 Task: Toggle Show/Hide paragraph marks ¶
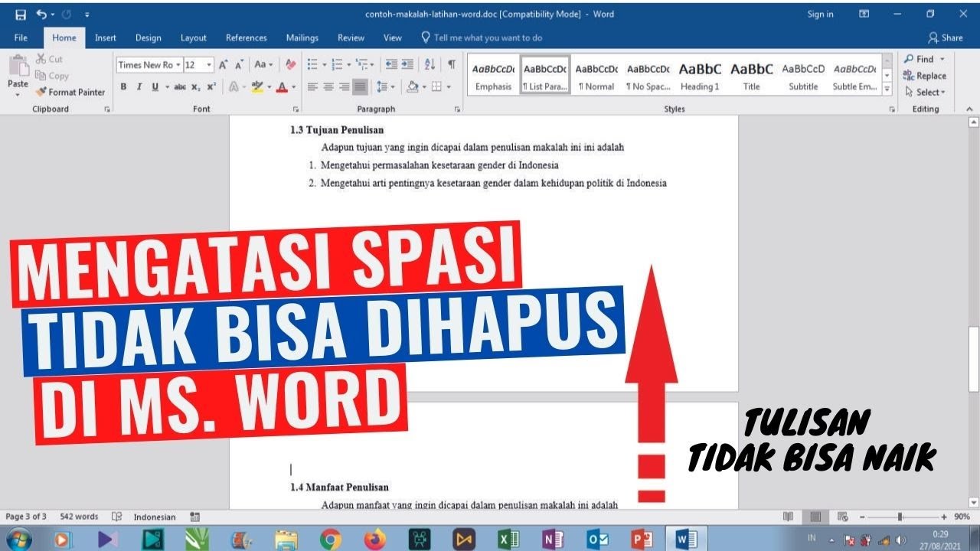tap(452, 65)
